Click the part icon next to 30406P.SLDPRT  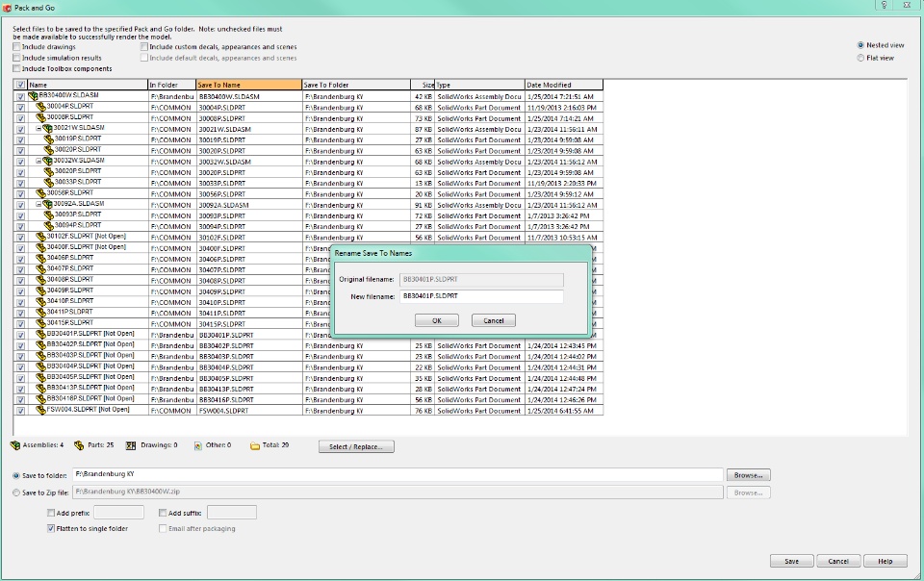40,259
